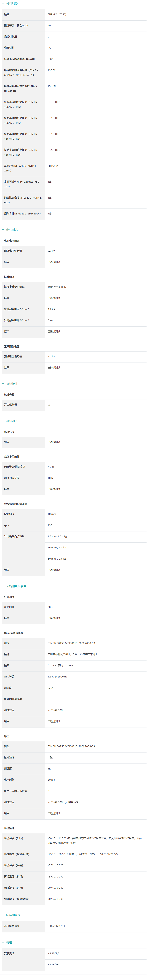The image size is (147, 980).
Task: Select the DIN EN 45545-2 R22 label
Action: click(x=21, y=105)
